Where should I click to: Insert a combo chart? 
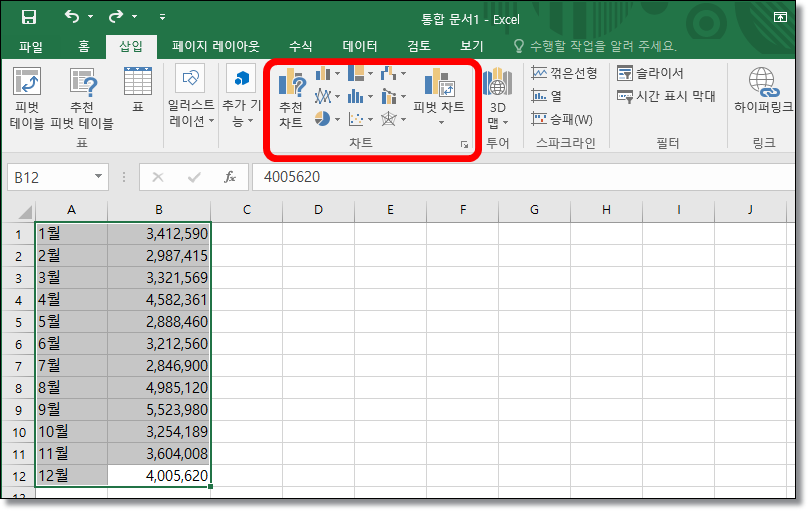[x=393, y=96]
